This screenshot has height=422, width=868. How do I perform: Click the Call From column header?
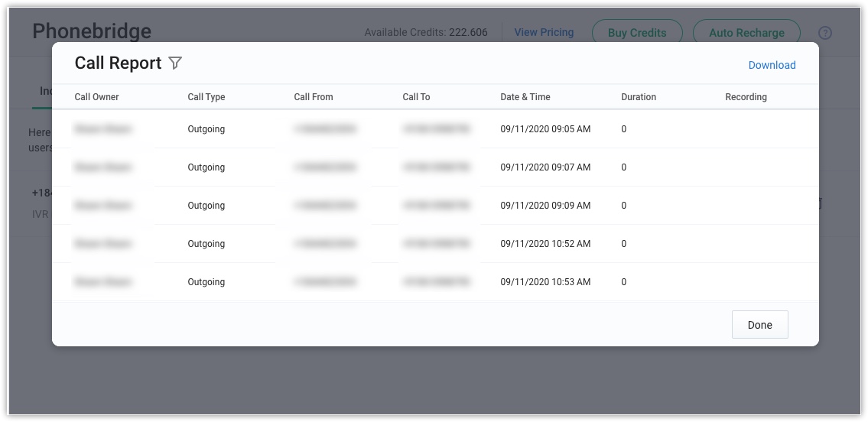[314, 97]
